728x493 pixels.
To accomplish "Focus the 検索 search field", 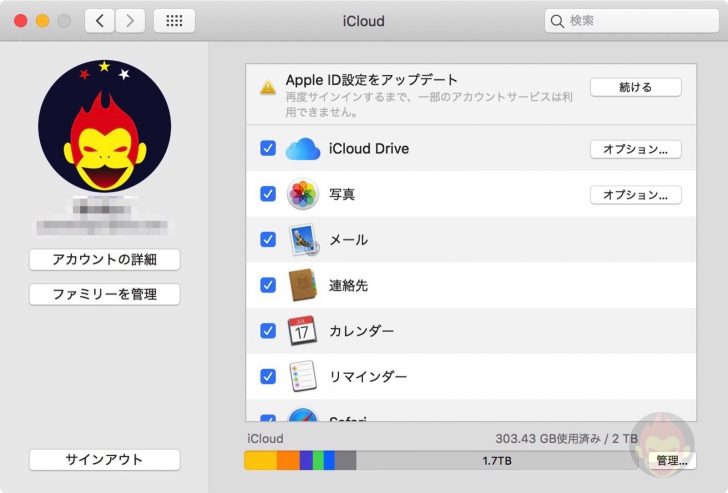I will pyautogui.click(x=631, y=21).
